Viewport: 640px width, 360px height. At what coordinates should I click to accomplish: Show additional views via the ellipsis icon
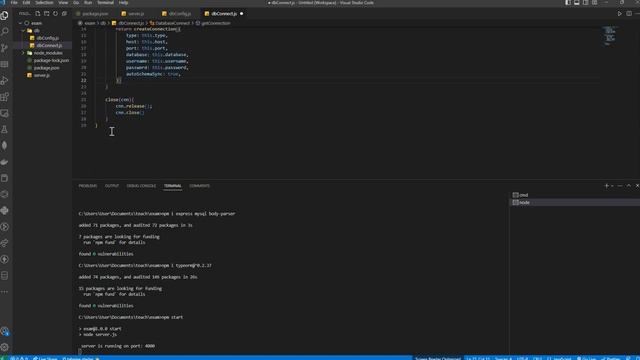(4, 292)
